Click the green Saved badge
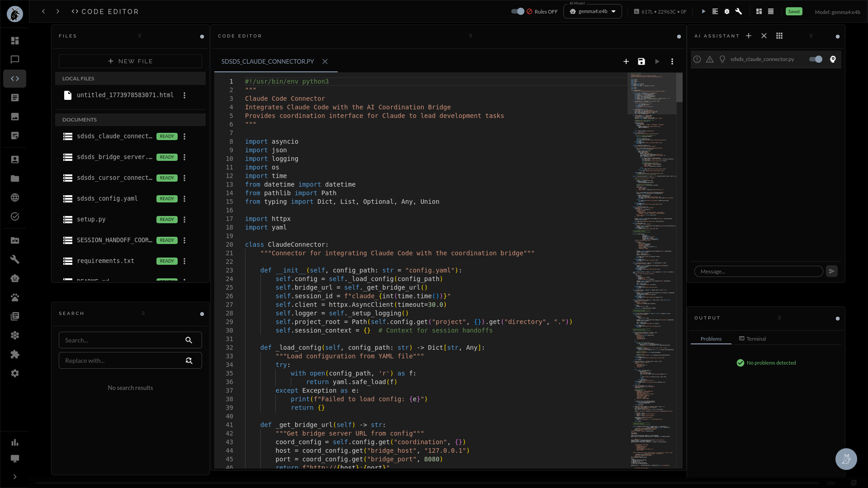868x488 pixels. [x=794, y=11]
